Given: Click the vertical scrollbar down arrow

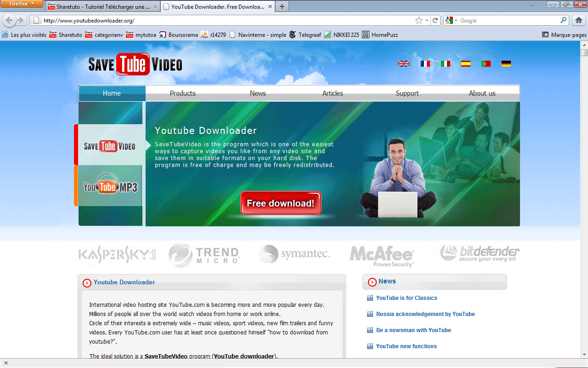Looking at the screenshot, I should tap(584, 354).
